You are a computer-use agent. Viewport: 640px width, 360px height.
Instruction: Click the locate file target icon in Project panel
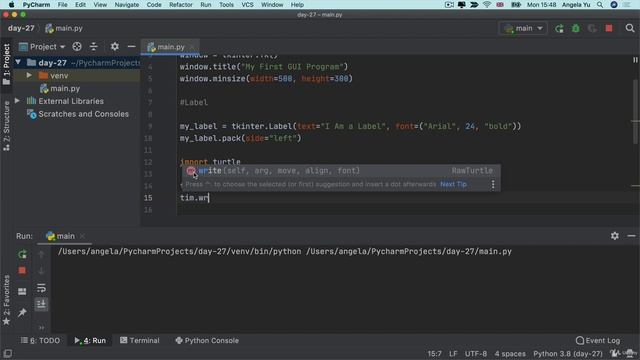point(77,47)
